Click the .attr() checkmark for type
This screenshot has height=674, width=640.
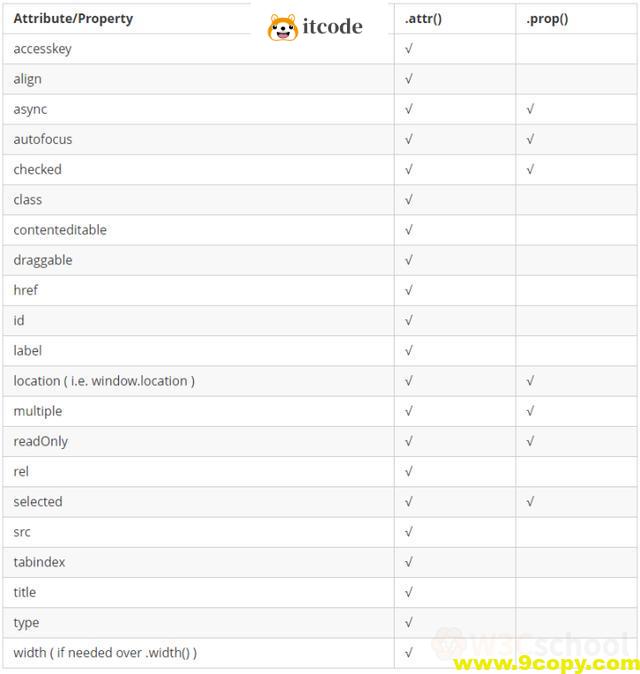[x=409, y=622]
